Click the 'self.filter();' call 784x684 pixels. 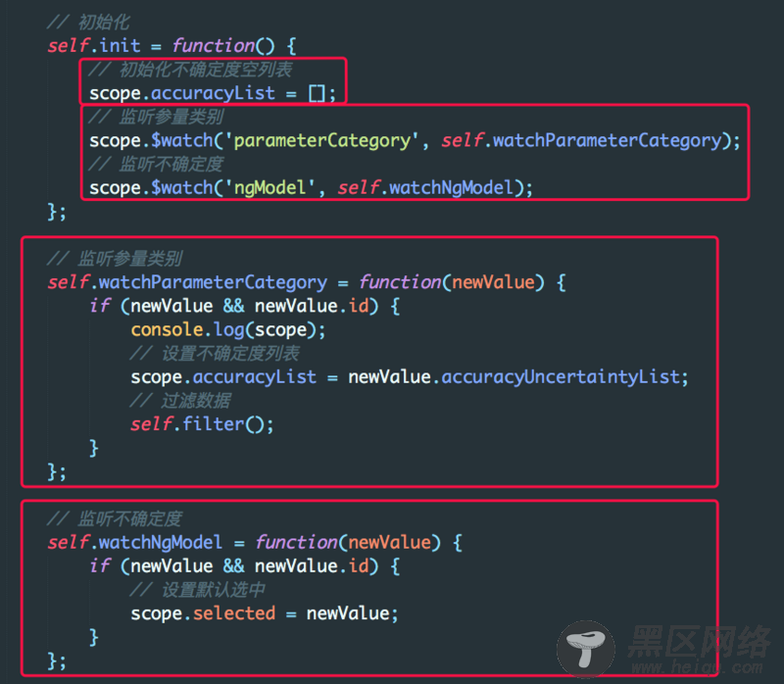[x=202, y=424]
